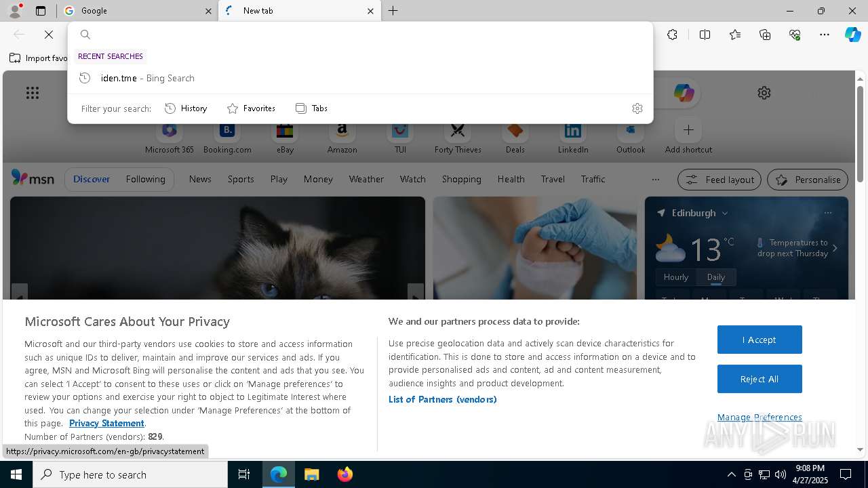Open the Travel category
Image resolution: width=868 pixels, height=488 pixels.
click(553, 179)
